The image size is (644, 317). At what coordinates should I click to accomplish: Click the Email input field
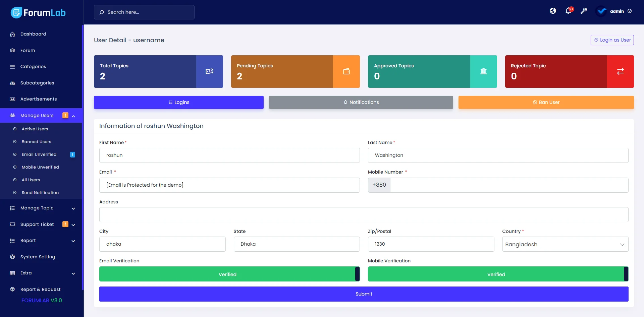(x=229, y=185)
